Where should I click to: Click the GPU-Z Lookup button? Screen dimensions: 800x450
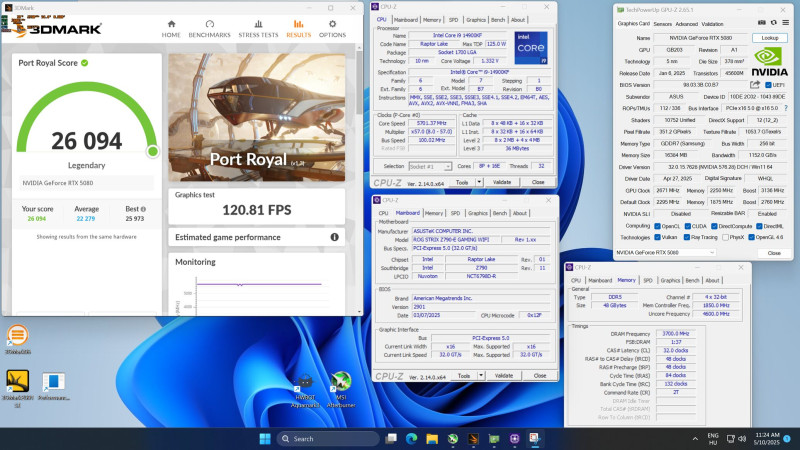tap(769, 37)
